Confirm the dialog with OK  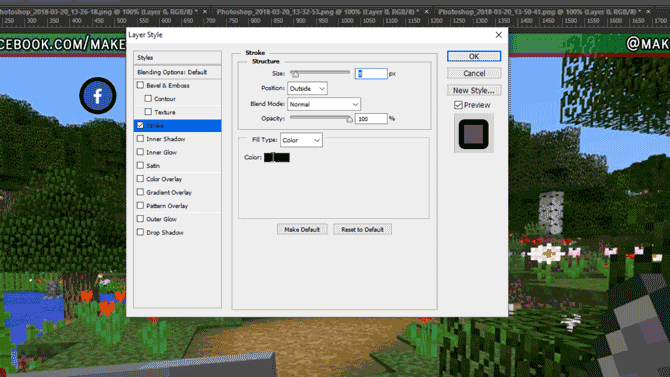click(474, 56)
